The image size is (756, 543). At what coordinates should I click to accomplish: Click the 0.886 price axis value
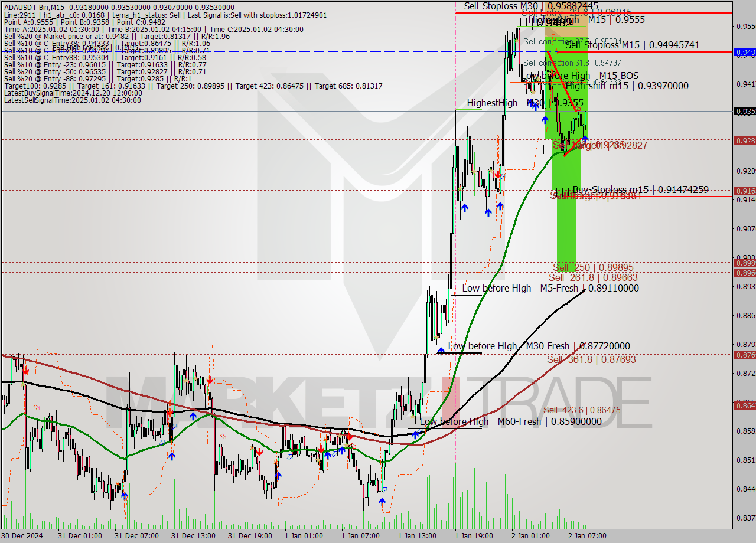745,315
